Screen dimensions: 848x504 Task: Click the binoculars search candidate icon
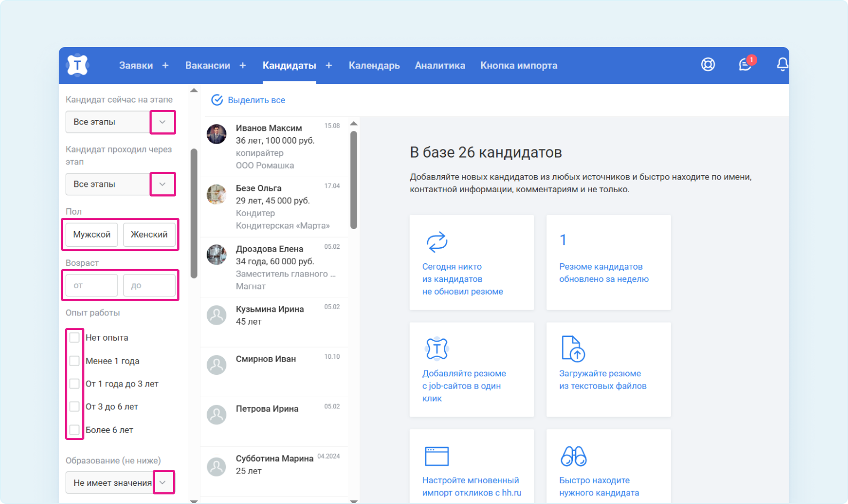(x=573, y=456)
